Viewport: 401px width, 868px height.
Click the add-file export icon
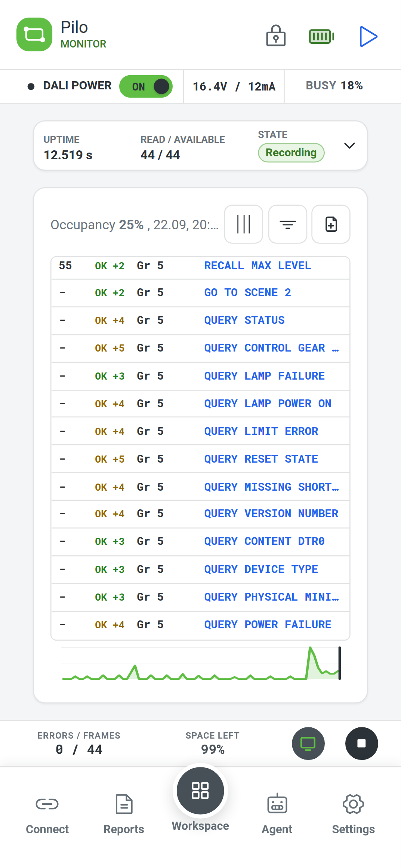click(x=331, y=224)
